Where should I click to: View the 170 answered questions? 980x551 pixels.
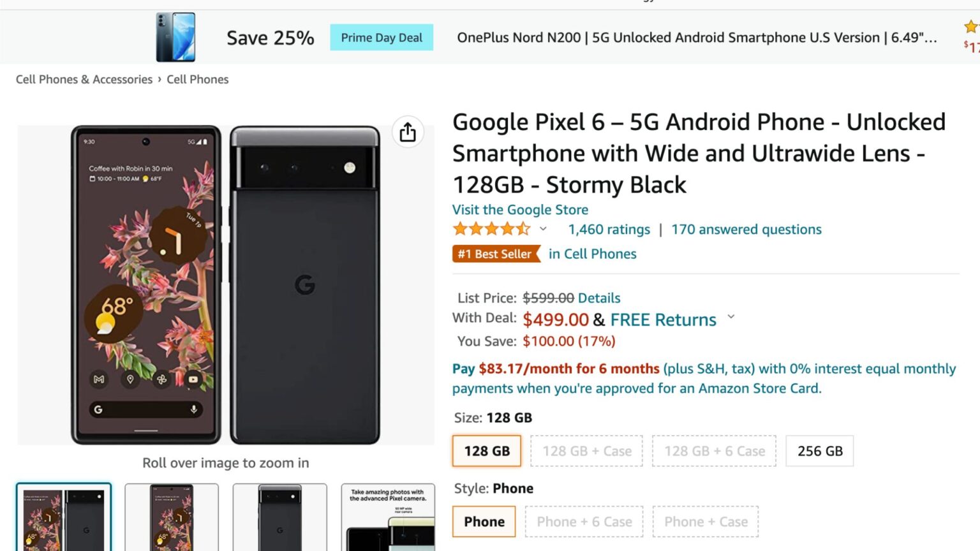(x=745, y=229)
